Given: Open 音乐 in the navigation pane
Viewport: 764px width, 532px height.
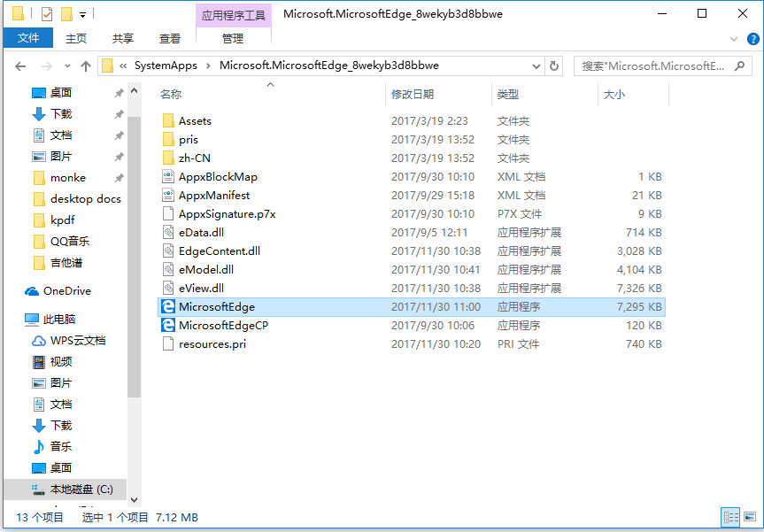Looking at the screenshot, I should click(x=52, y=446).
